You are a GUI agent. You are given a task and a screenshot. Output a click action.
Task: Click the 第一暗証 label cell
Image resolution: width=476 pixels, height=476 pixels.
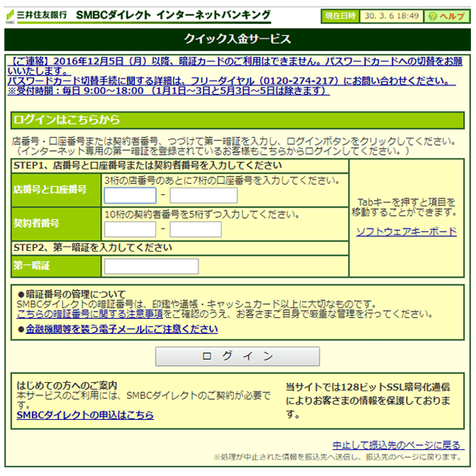(56, 266)
